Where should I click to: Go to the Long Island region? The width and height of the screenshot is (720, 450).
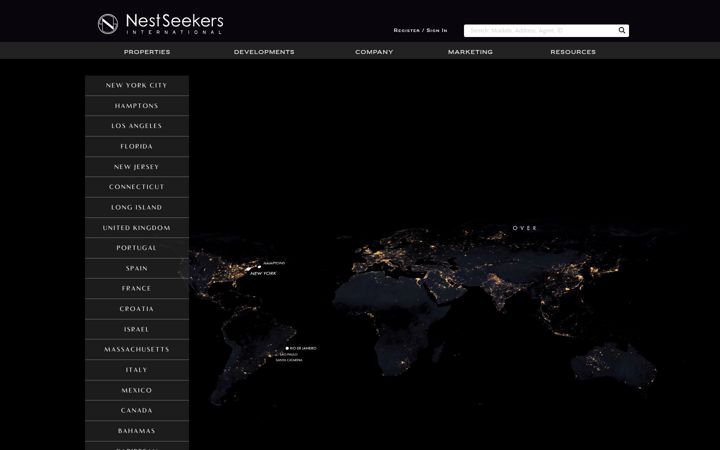tap(137, 208)
